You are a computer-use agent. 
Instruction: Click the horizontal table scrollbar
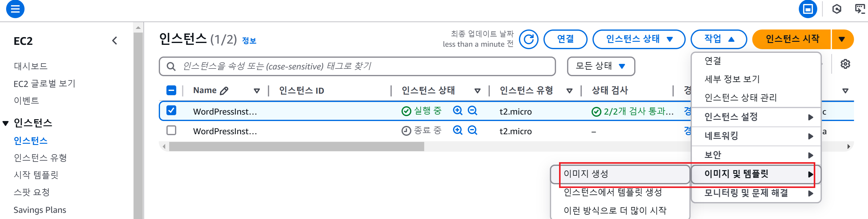click(x=296, y=147)
